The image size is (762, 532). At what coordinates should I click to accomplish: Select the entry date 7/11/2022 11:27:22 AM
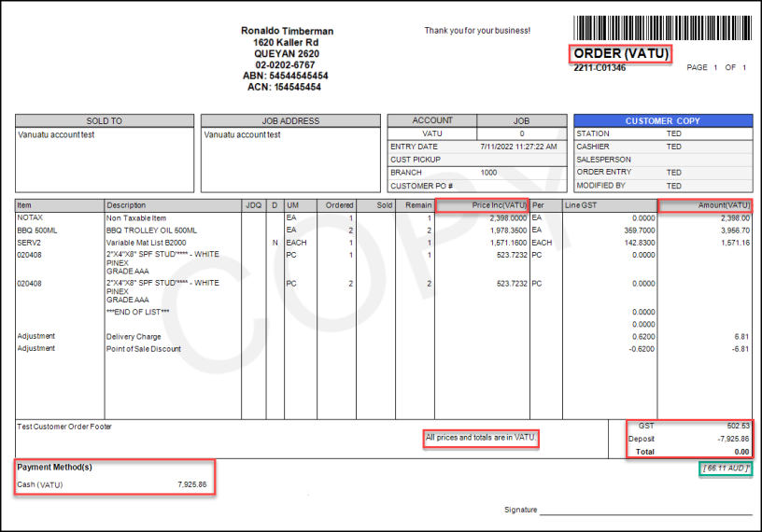click(x=518, y=147)
